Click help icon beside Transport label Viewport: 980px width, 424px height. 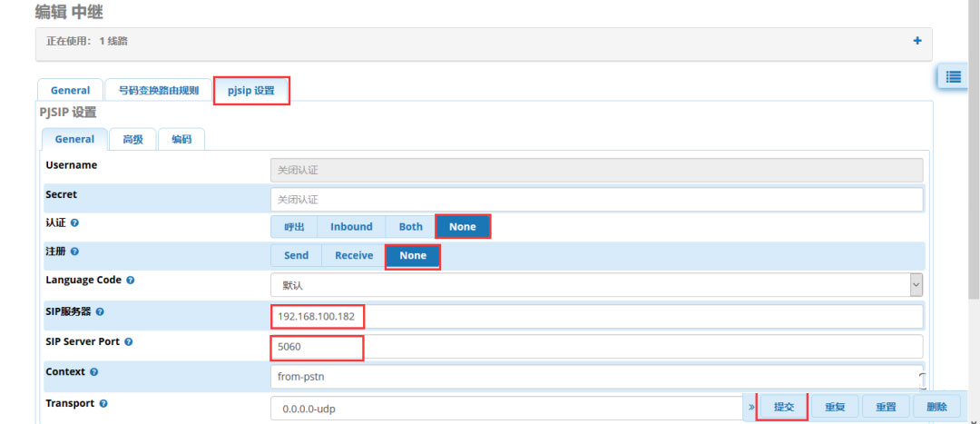[103, 403]
